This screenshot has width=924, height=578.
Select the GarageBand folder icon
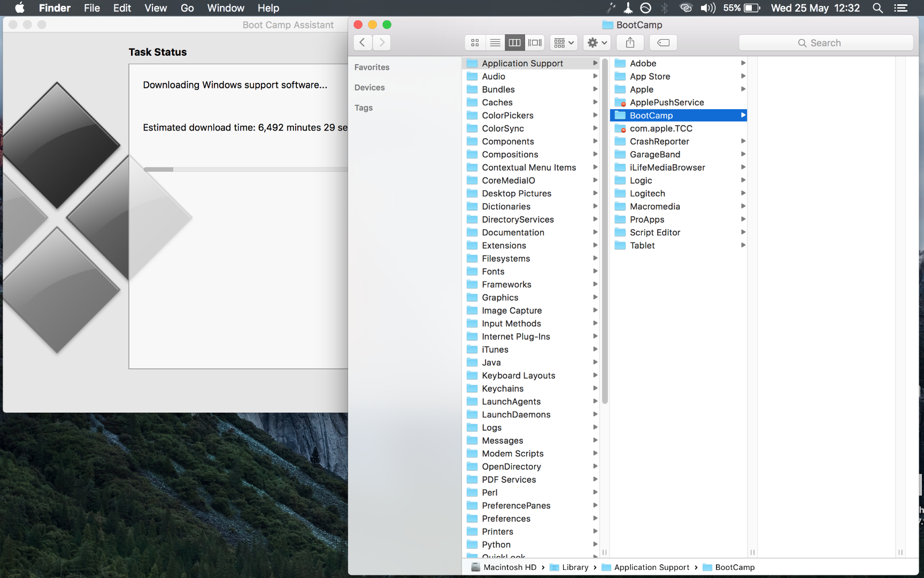[620, 155]
